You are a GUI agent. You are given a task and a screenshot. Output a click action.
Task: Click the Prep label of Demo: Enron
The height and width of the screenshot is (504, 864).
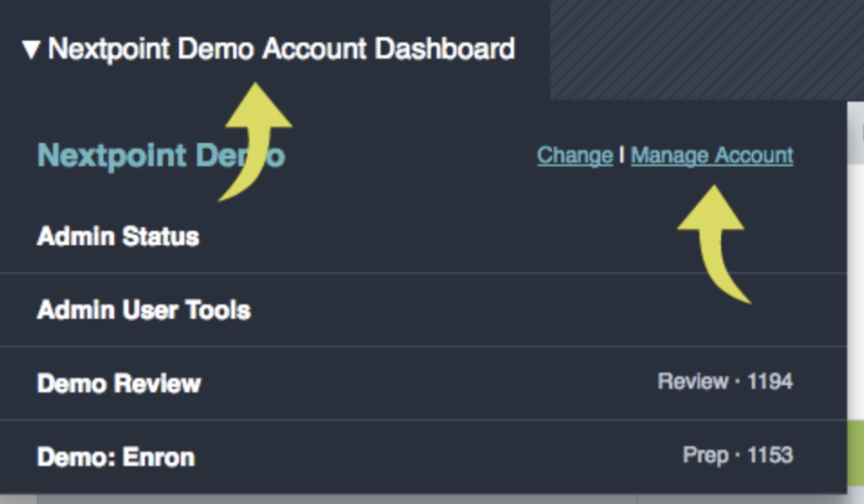tap(706, 456)
